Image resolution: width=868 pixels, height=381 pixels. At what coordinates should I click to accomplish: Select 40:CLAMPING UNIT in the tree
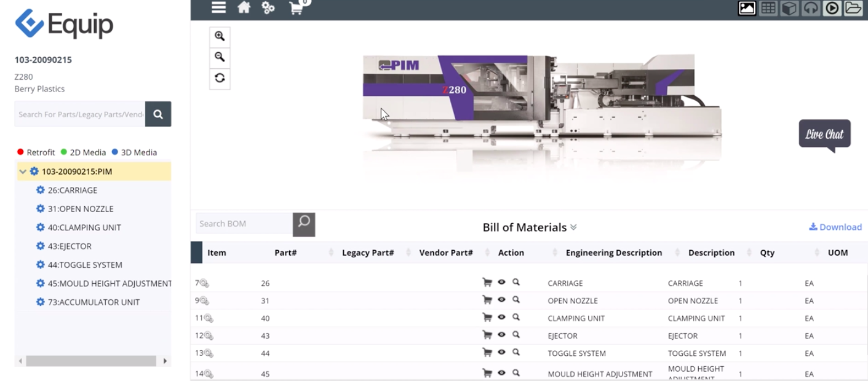tap(84, 227)
